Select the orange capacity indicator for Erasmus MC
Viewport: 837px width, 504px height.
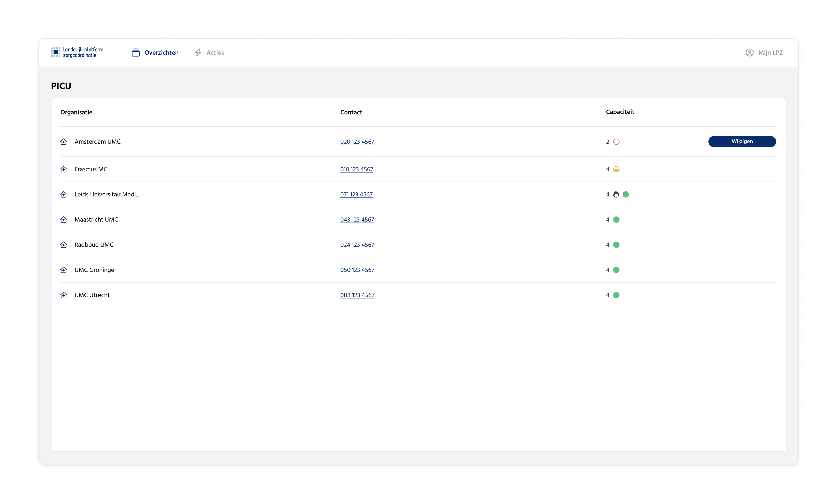click(x=616, y=169)
